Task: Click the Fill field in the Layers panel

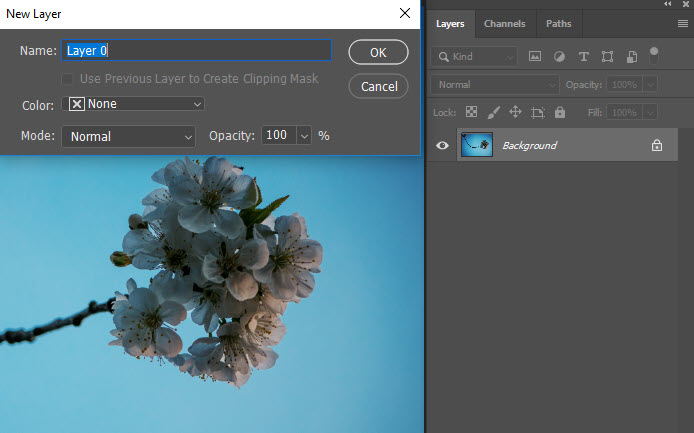Action: click(624, 112)
